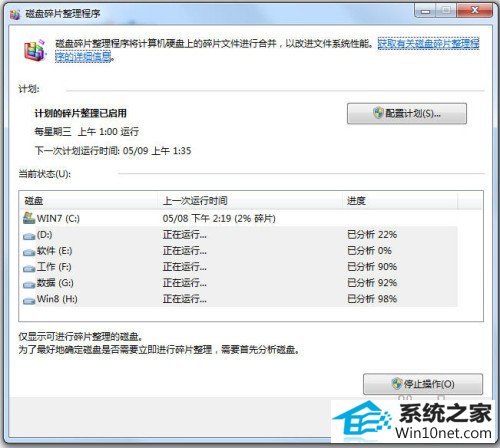Click the 停止操作(O) button
The image size is (500, 448).
423,384
